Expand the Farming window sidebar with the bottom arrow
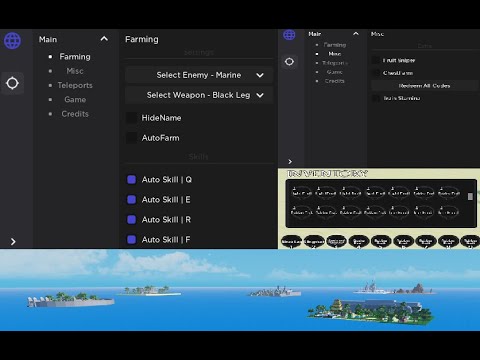The image size is (480, 360). tap(13, 242)
